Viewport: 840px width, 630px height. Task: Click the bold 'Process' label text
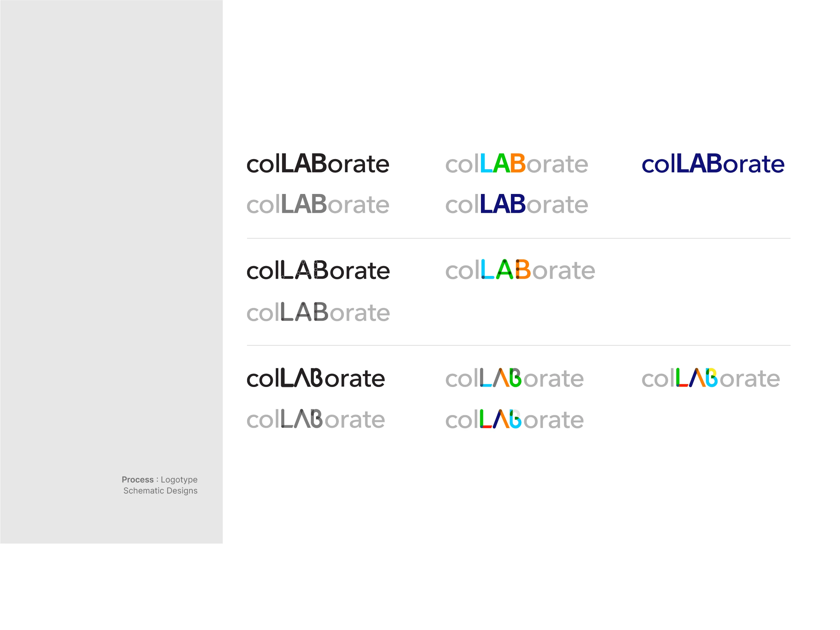tap(137, 479)
